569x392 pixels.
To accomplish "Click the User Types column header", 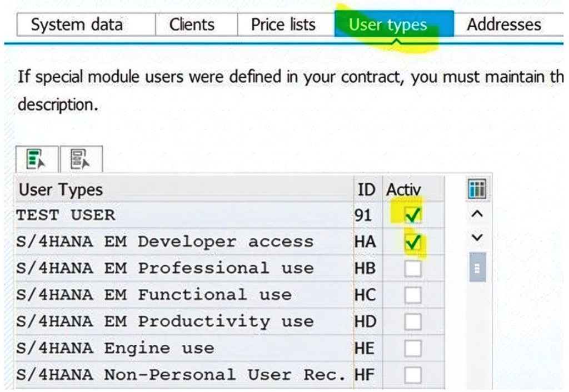I will pyautogui.click(x=184, y=190).
